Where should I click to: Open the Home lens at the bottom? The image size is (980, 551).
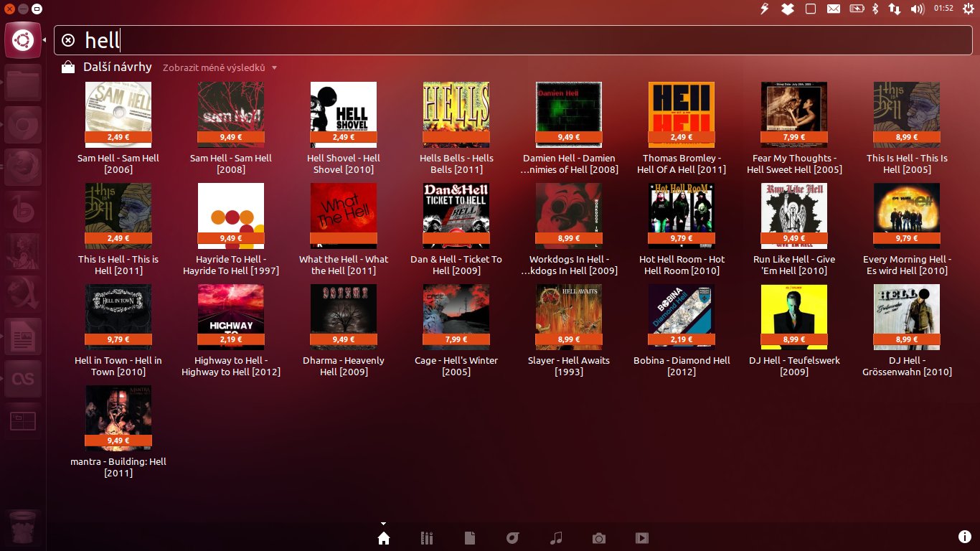pyautogui.click(x=384, y=538)
